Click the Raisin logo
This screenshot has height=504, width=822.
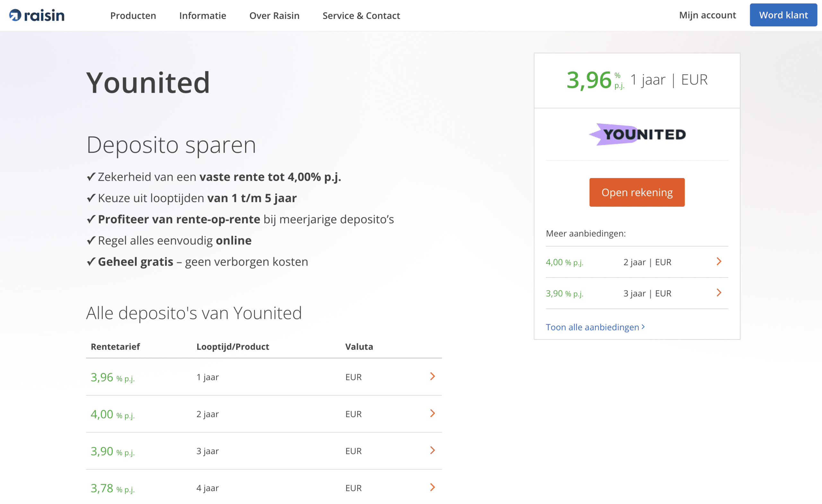(37, 15)
